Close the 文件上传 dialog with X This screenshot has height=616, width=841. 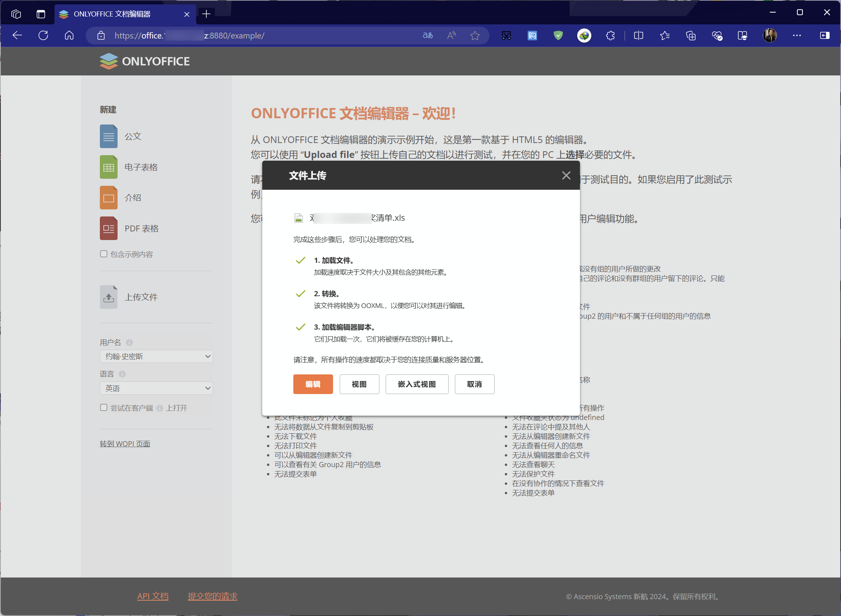coord(566,176)
